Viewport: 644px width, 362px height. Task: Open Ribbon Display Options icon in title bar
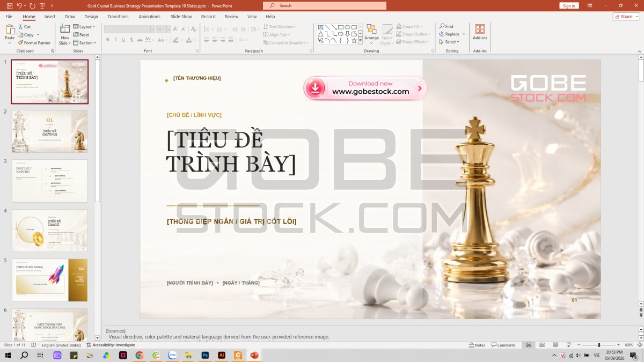pos(590,5)
